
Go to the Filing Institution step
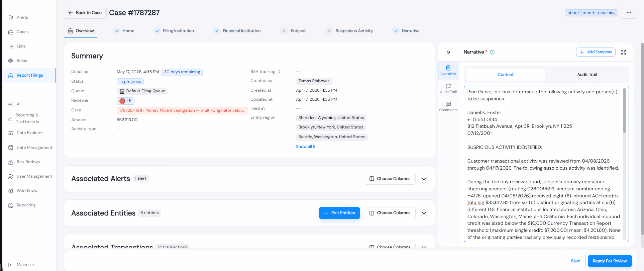[x=174, y=31]
